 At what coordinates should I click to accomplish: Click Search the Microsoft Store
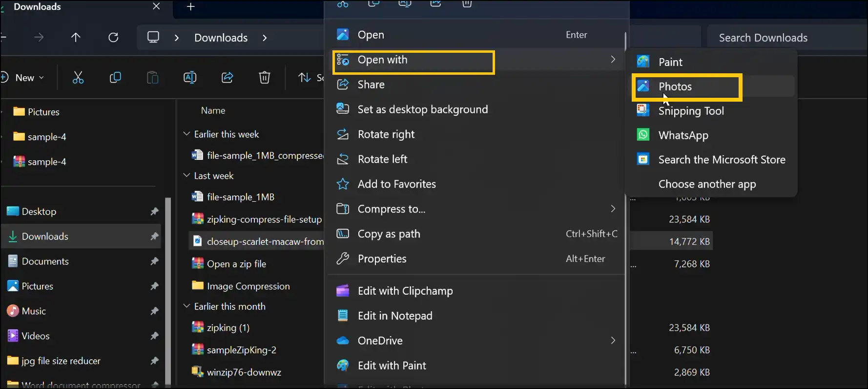tap(710, 160)
